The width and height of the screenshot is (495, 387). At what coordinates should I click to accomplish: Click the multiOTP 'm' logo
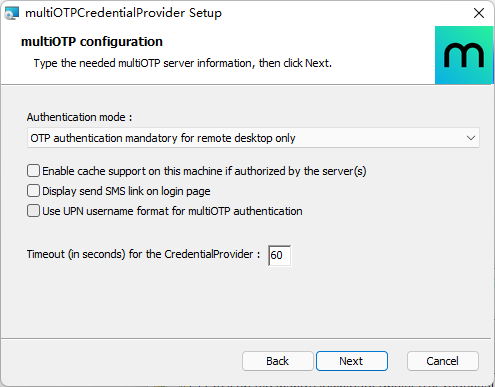pyautogui.click(x=464, y=55)
